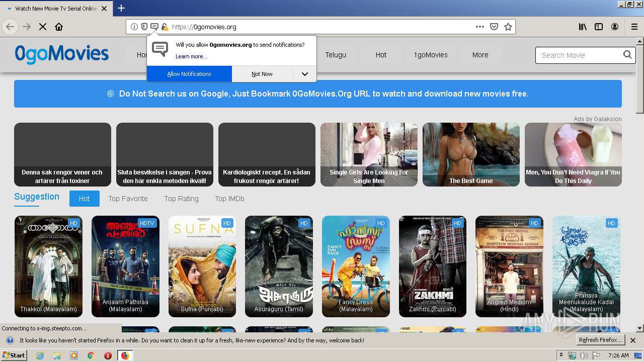Select the Top IMDb tab
The image size is (644, 362).
[229, 199]
